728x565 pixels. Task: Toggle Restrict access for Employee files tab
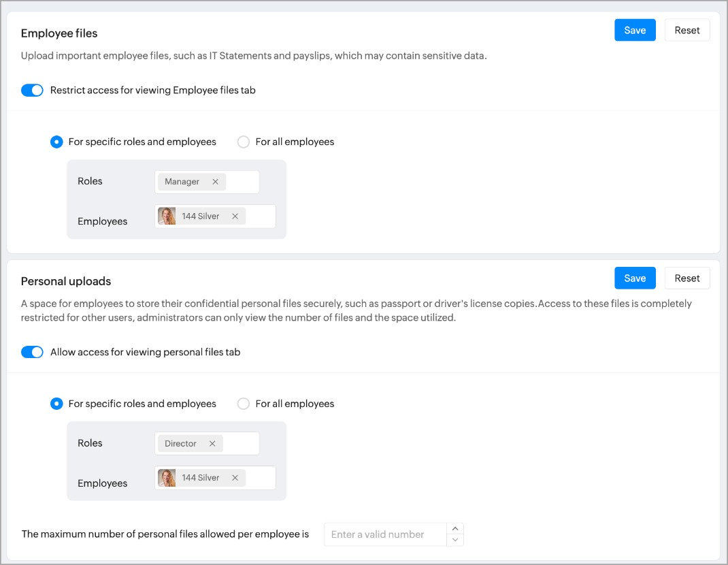click(32, 91)
